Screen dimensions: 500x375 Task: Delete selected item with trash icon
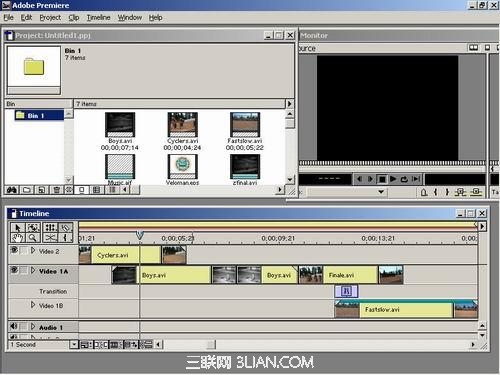56,190
